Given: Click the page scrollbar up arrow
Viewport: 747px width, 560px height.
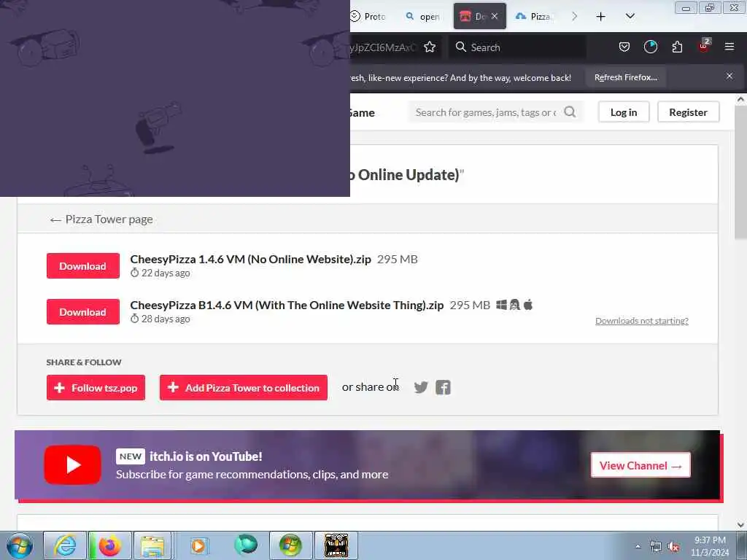Looking at the screenshot, I should click(740, 99).
